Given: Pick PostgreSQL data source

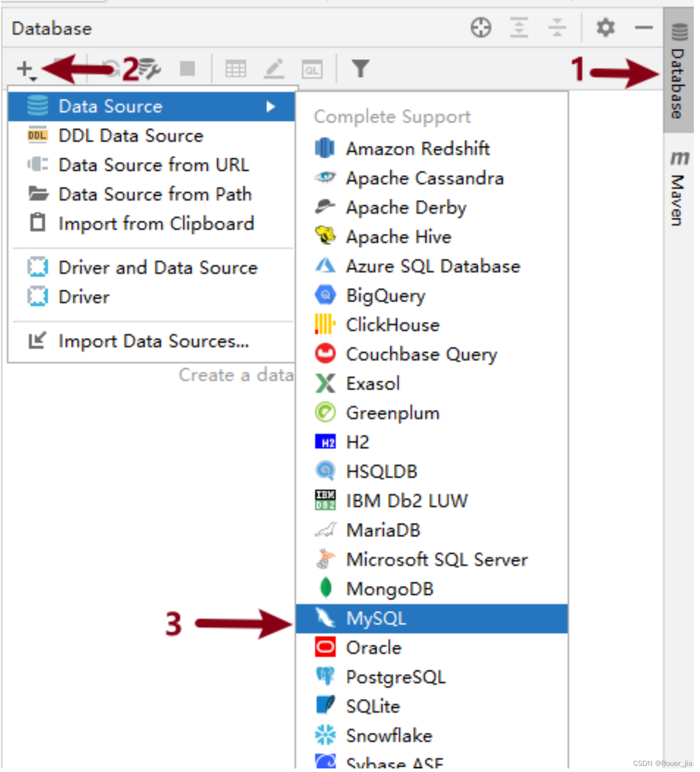Looking at the screenshot, I should click(x=431, y=677).
